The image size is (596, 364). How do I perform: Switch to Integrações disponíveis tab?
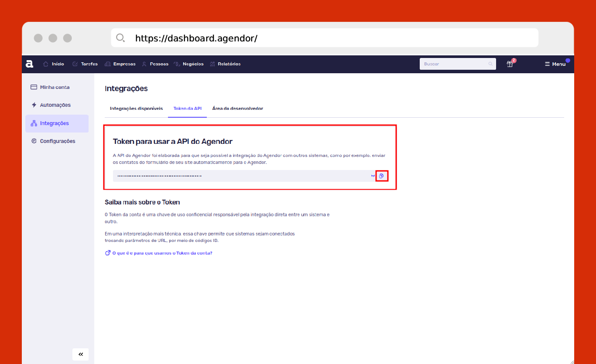136,109
